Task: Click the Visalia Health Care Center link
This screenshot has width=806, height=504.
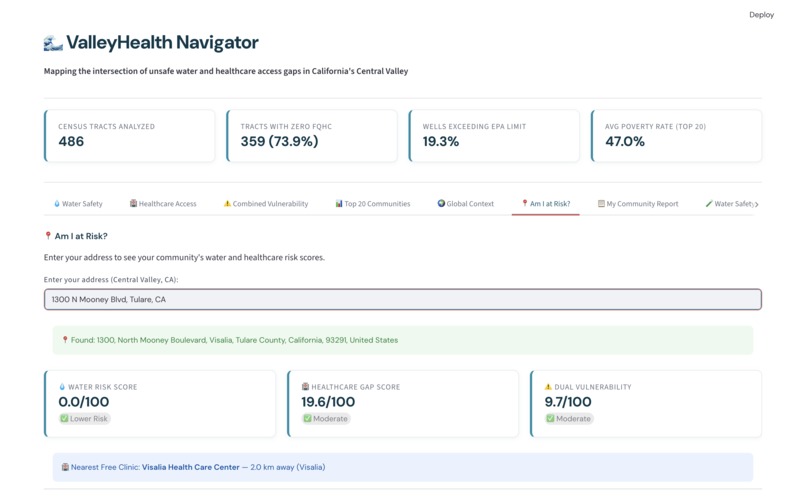Action: (x=191, y=467)
